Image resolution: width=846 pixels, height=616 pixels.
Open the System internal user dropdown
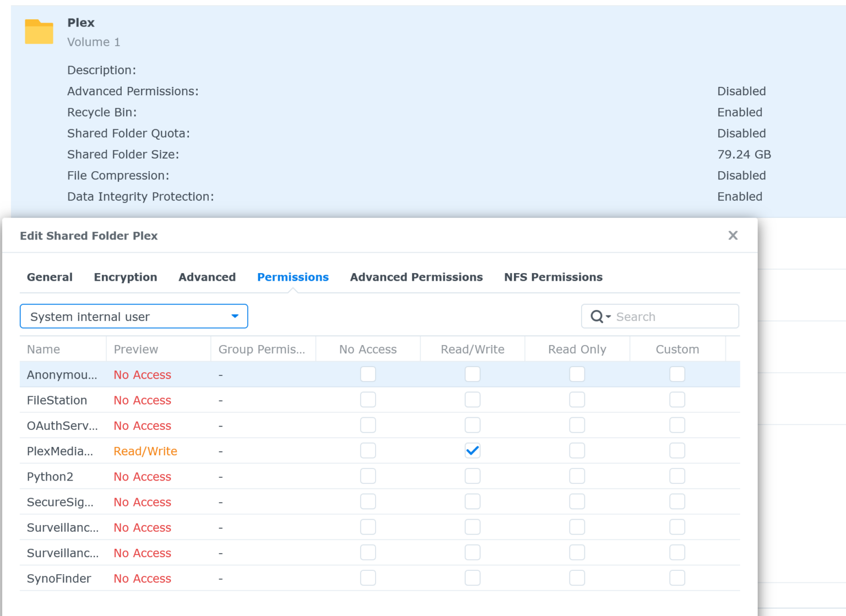point(134,317)
